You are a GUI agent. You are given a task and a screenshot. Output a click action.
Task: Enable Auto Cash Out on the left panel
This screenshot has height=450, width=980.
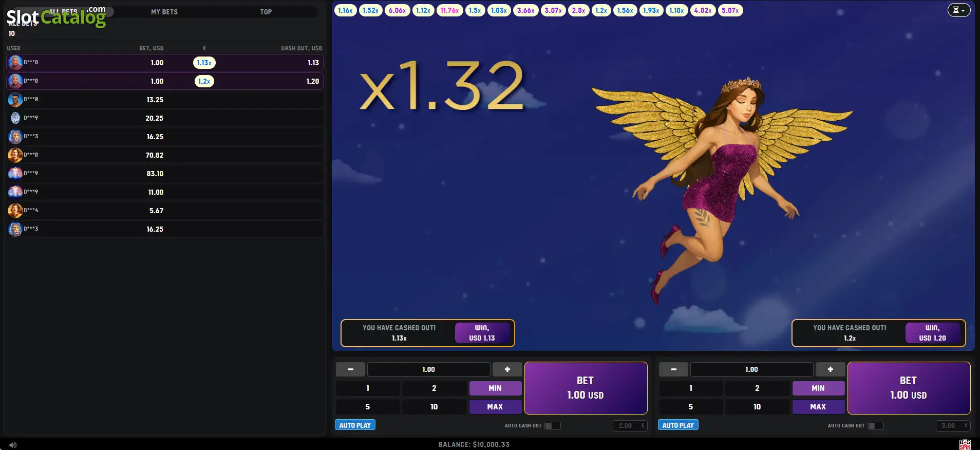552,426
